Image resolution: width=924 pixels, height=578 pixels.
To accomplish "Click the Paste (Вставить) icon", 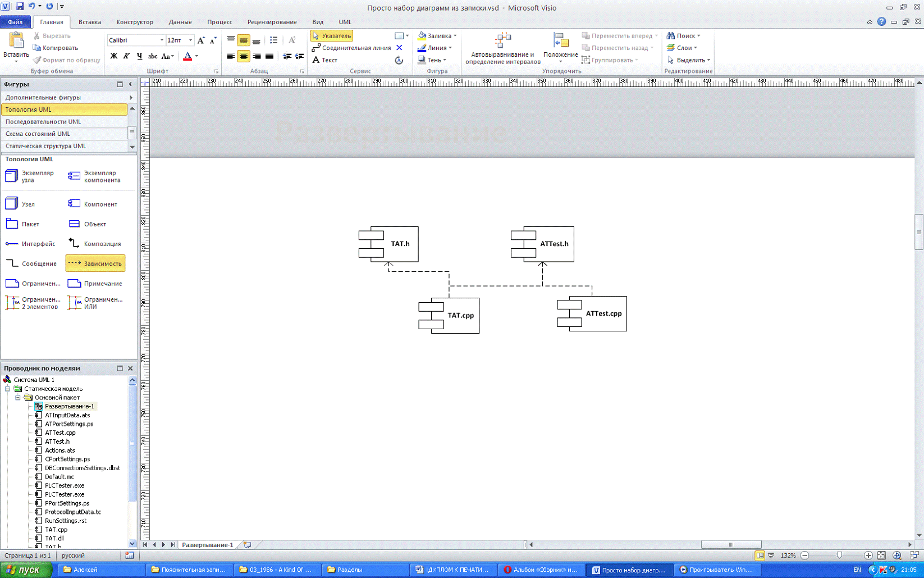I will (x=16, y=41).
